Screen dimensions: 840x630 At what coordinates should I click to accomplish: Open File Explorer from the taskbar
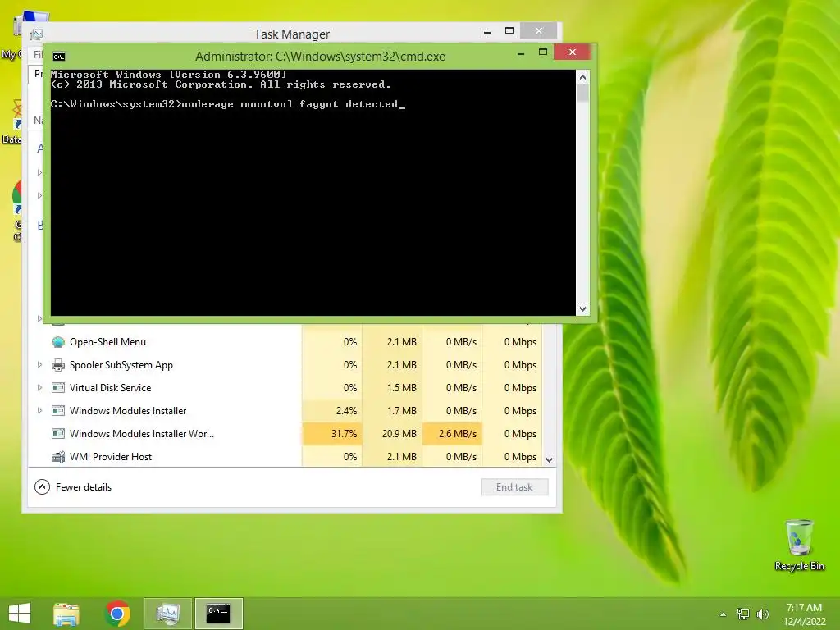point(66,614)
